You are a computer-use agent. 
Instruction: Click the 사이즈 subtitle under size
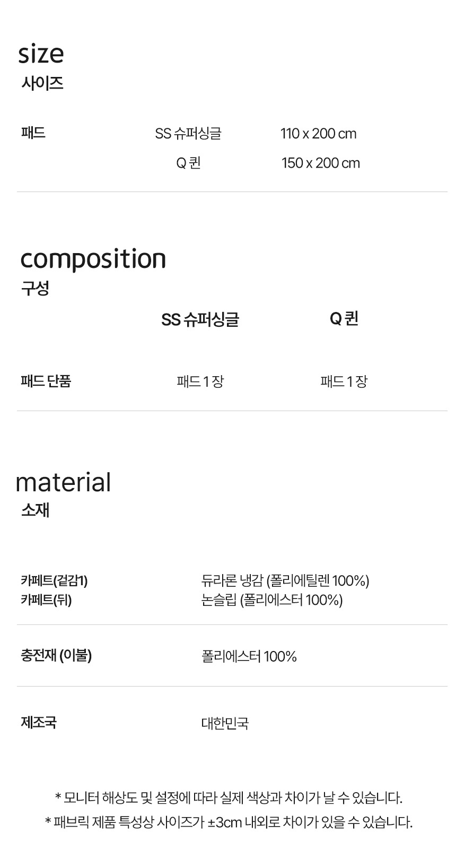coord(42,83)
